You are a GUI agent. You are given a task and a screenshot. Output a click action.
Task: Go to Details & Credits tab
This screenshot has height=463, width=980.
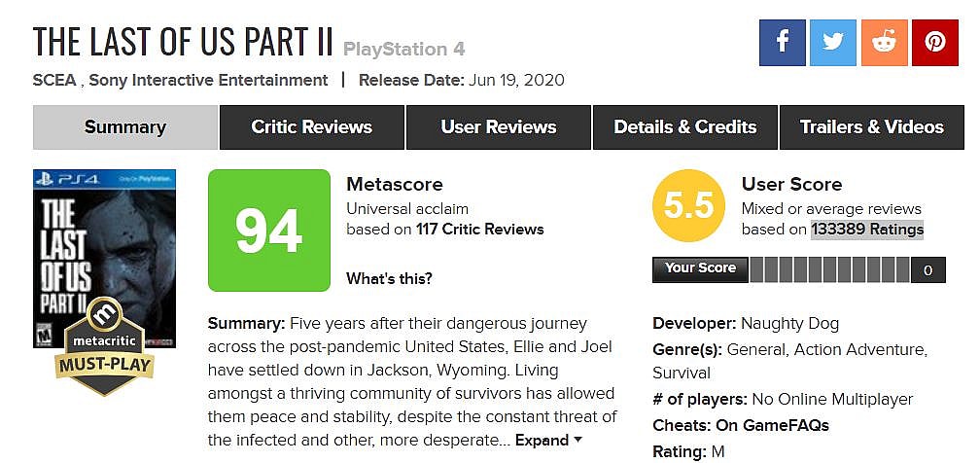[x=684, y=127]
